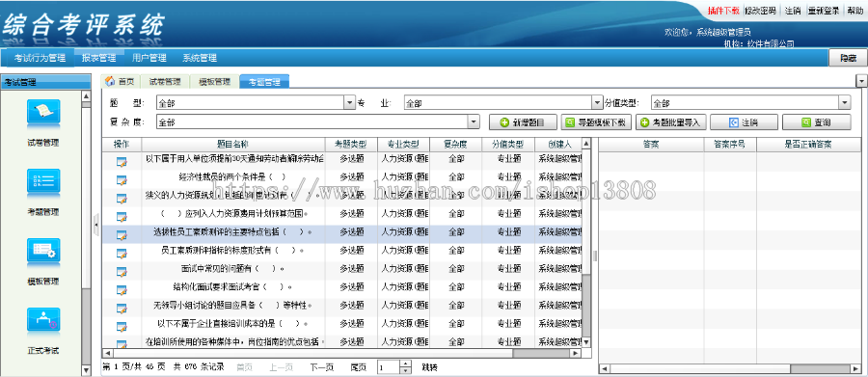Click 考题批量导入 button

[x=671, y=122]
